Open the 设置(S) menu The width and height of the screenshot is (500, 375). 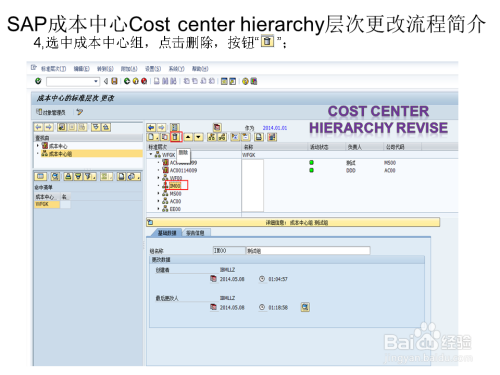[153, 69]
